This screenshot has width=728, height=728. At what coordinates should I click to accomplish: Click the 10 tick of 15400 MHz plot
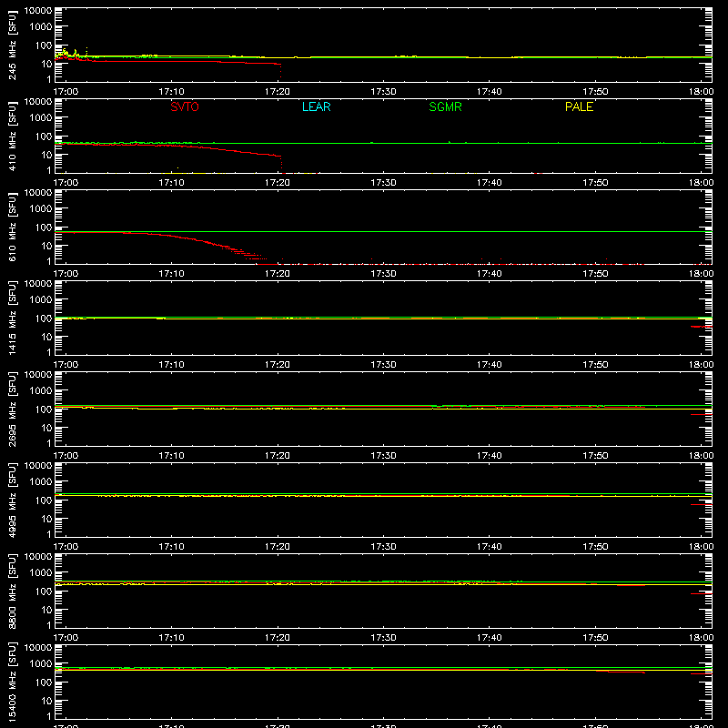[46, 701]
